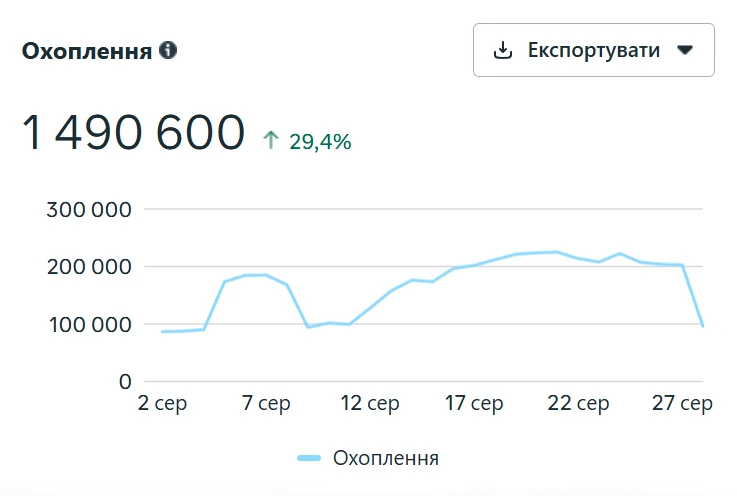Select the 17 сер date label

pos(474,403)
